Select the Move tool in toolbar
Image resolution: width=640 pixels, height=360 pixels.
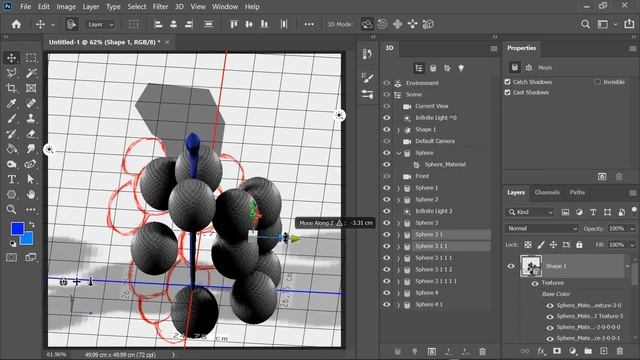pyautogui.click(x=11, y=58)
